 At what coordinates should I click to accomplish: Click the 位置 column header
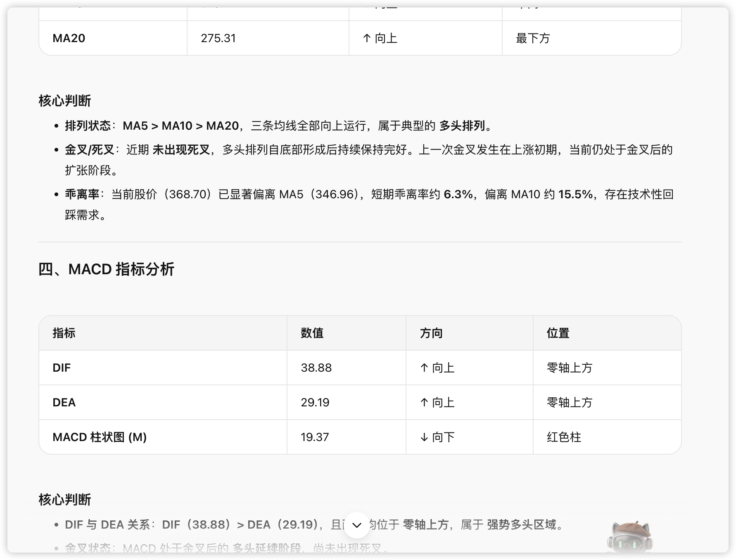pos(558,333)
